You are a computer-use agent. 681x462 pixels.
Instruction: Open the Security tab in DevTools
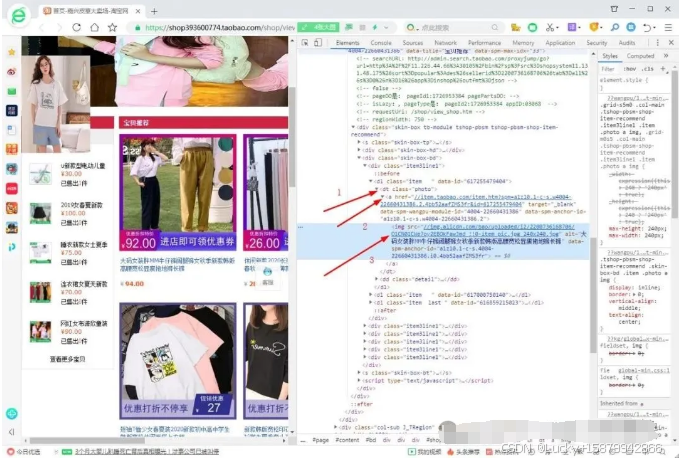point(597,43)
